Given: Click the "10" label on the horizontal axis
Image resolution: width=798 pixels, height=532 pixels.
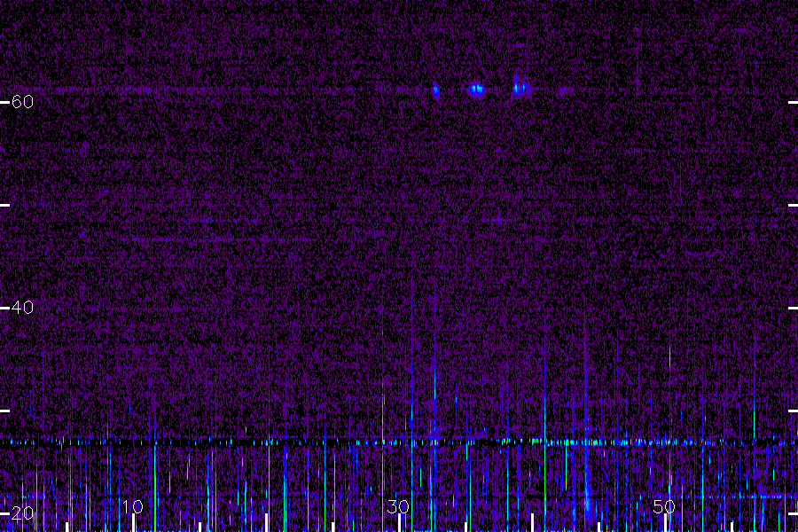Looking at the screenshot, I should [133, 506].
